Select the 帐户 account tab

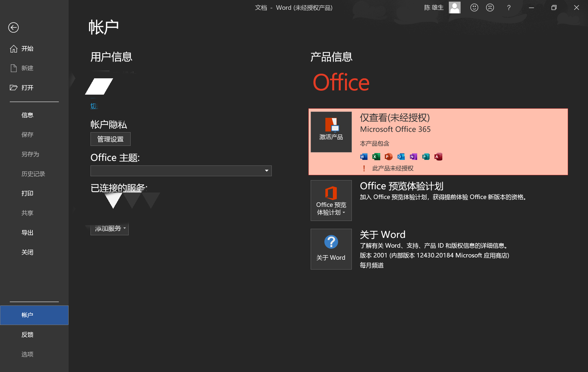point(34,315)
